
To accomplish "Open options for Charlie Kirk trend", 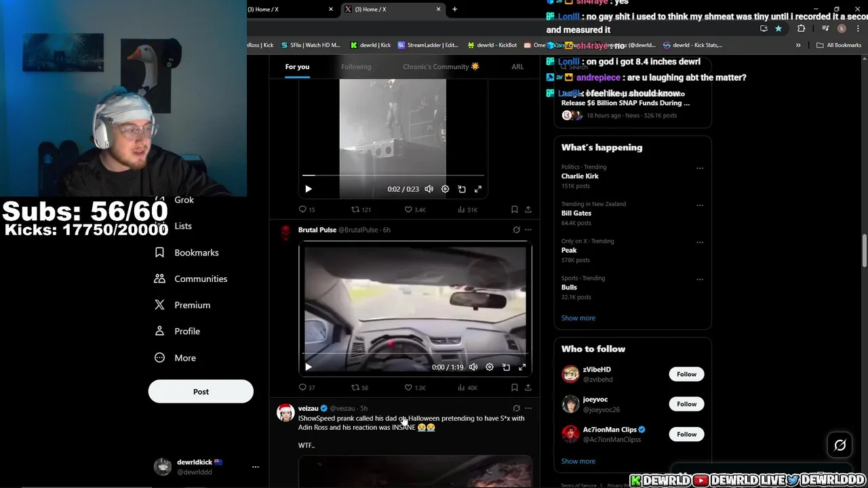I will click(700, 168).
